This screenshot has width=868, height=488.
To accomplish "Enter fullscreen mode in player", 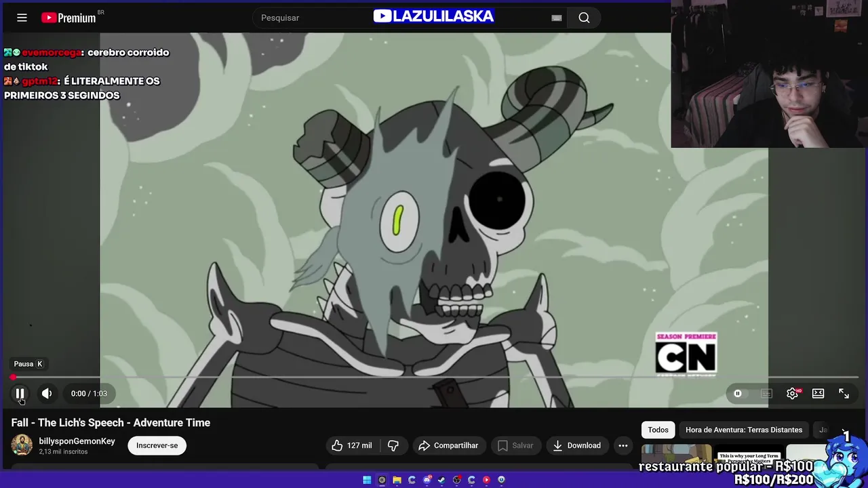I will pyautogui.click(x=844, y=393).
